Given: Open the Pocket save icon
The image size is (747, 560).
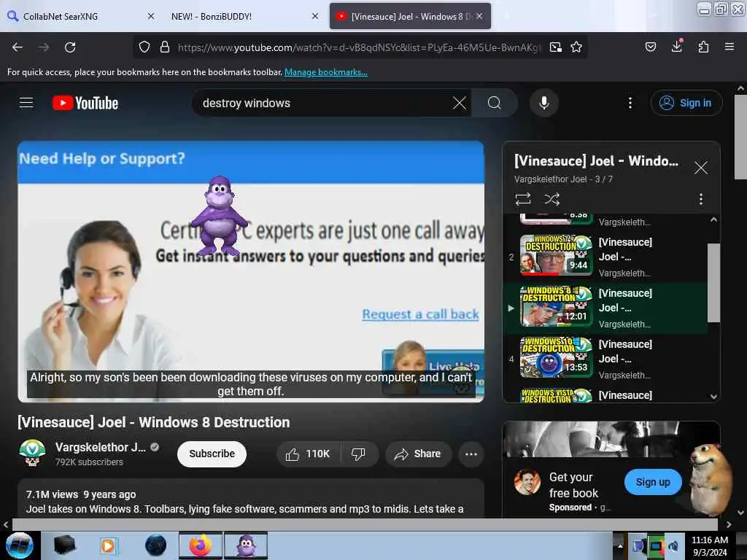Looking at the screenshot, I should click(x=650, y=47).
